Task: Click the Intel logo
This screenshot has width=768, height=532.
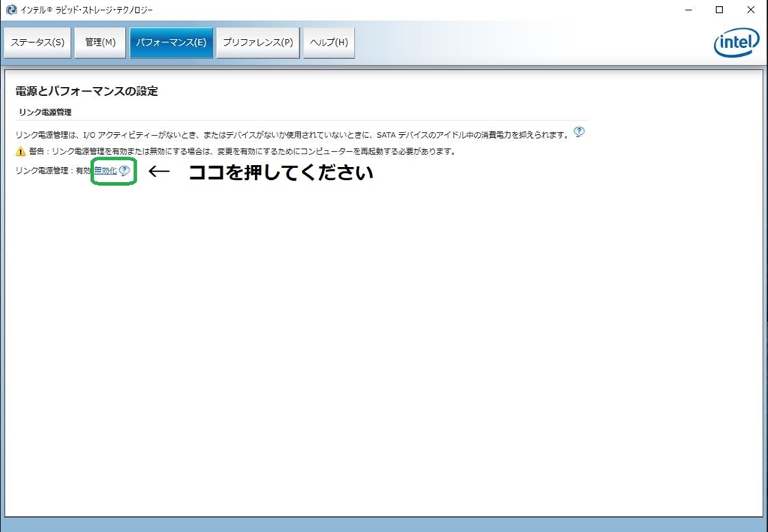Action: [x=736, y=43]
